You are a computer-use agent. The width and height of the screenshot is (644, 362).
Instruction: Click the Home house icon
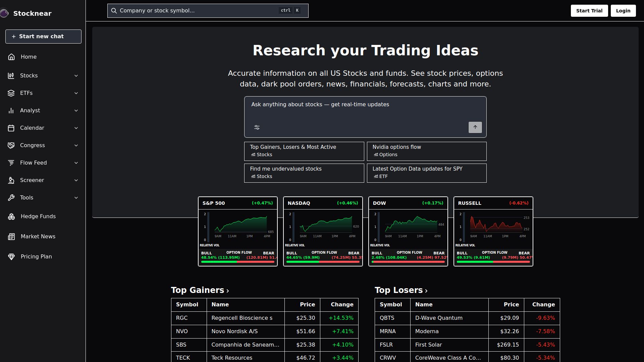(11, 57)
